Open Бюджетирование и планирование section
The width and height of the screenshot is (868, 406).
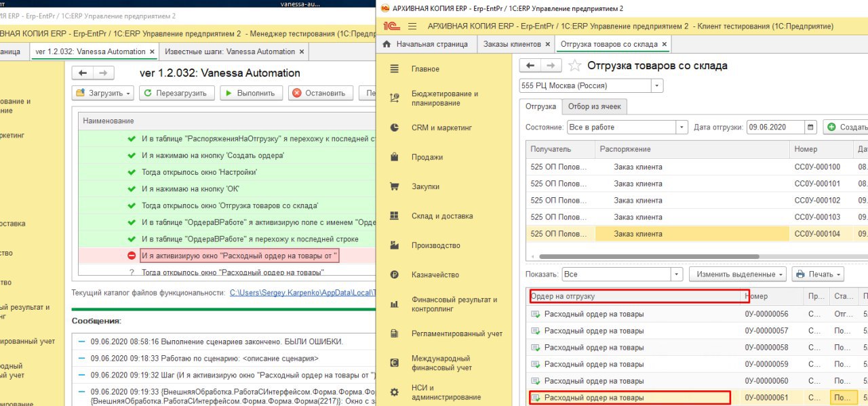coord(445,98)
